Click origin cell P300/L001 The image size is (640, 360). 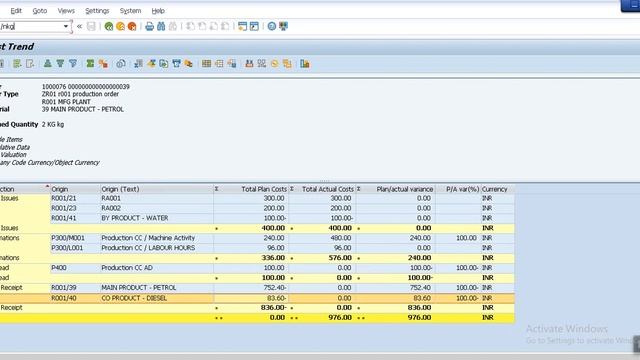[75, 248]
